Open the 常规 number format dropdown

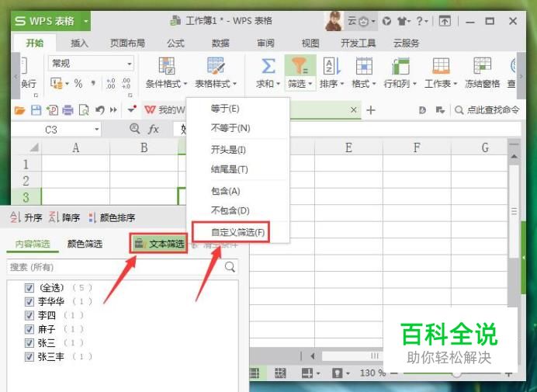[130, 64]
